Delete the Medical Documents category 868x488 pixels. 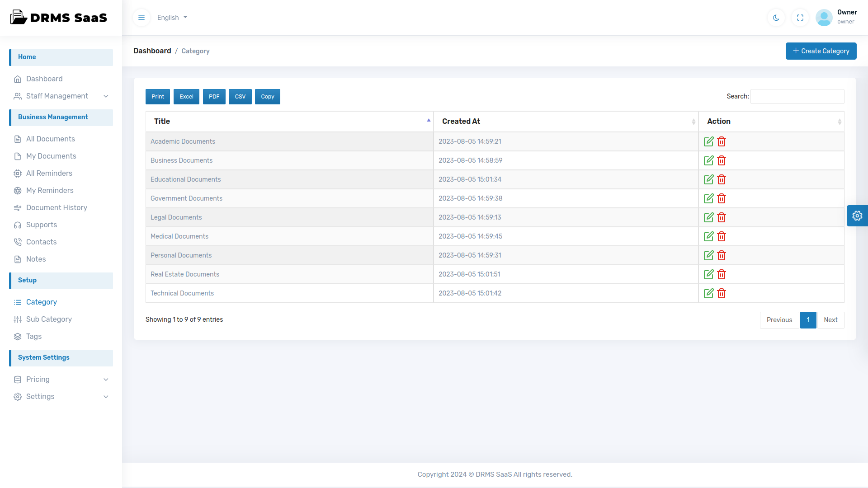(721, 236)
